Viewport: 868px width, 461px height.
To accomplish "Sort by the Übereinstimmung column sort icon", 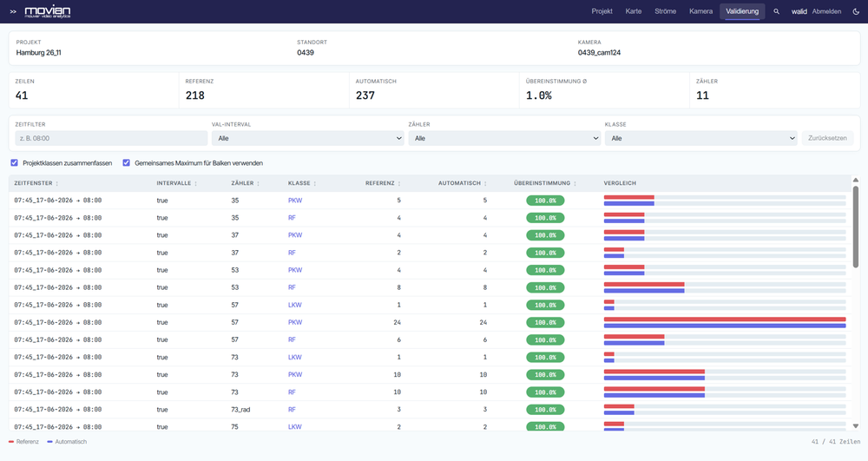I will pos(575,184).
